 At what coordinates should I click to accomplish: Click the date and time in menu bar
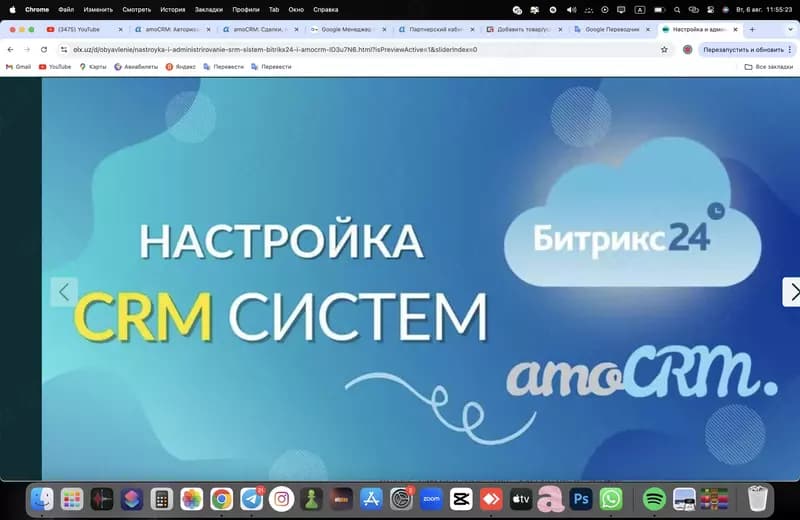[764, 10]
